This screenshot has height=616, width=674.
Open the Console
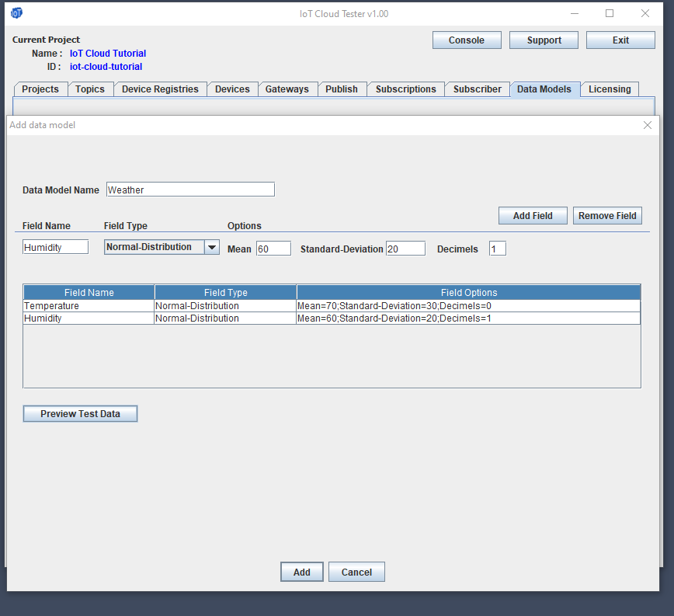467,40
